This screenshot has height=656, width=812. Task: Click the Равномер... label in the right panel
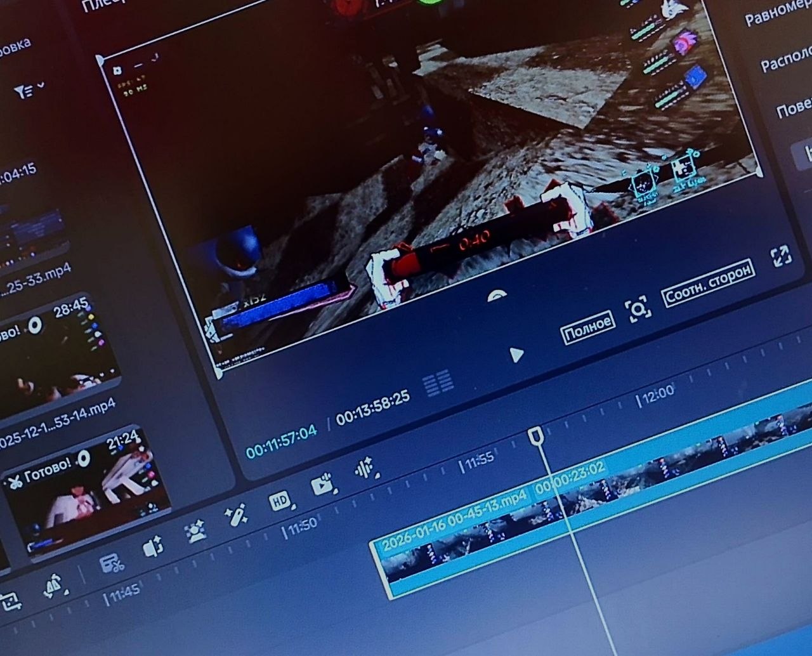tap(778, 11)
